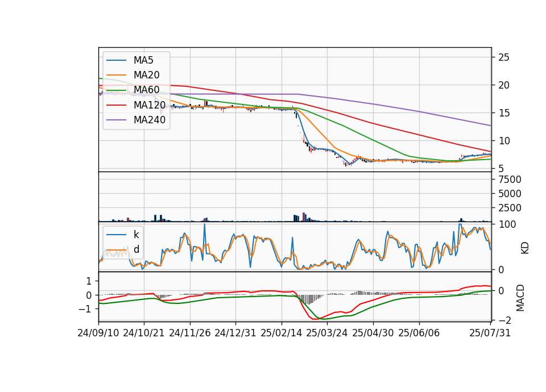Screen dimensions: 546x392
Task: Click the volume axis value 5000
Action: (510, 194)
